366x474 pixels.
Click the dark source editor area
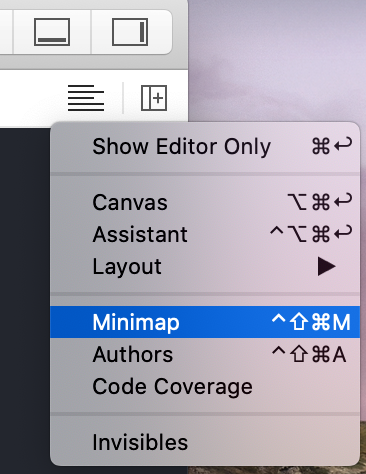tap(24, 300)
